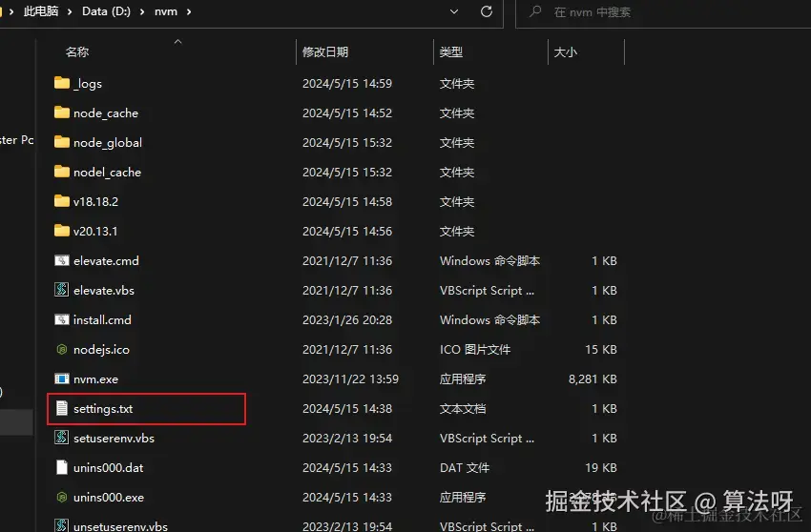The height and width of the screenshot is (532, 811).
Task: Click the settings.txt document icon
Action: (62, 408)
